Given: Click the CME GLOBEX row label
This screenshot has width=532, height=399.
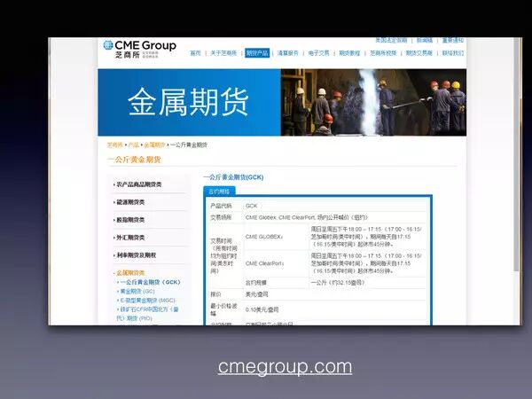Looking at the screenshot, I should pos(264,237).
